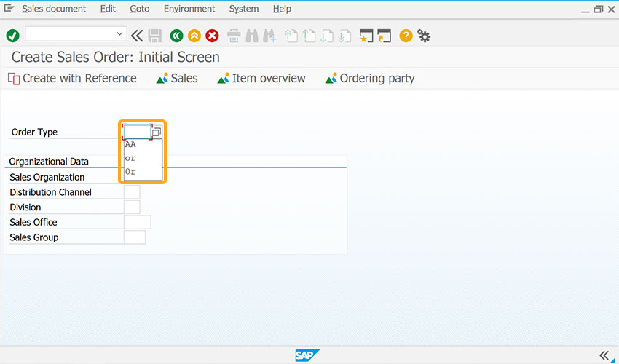Click the Organizational Data group header
The width and height of the screenshot is (619, 364).
click(49, 162)
